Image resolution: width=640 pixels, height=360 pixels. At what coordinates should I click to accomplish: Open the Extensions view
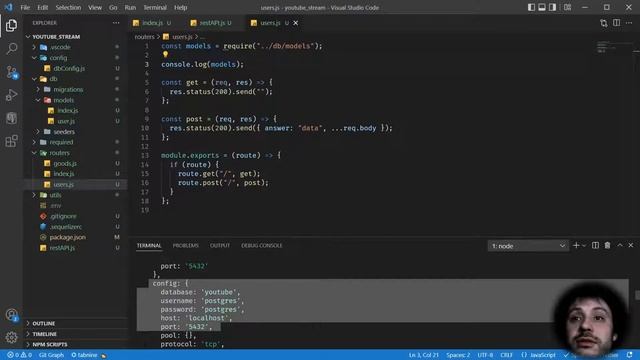11,141
